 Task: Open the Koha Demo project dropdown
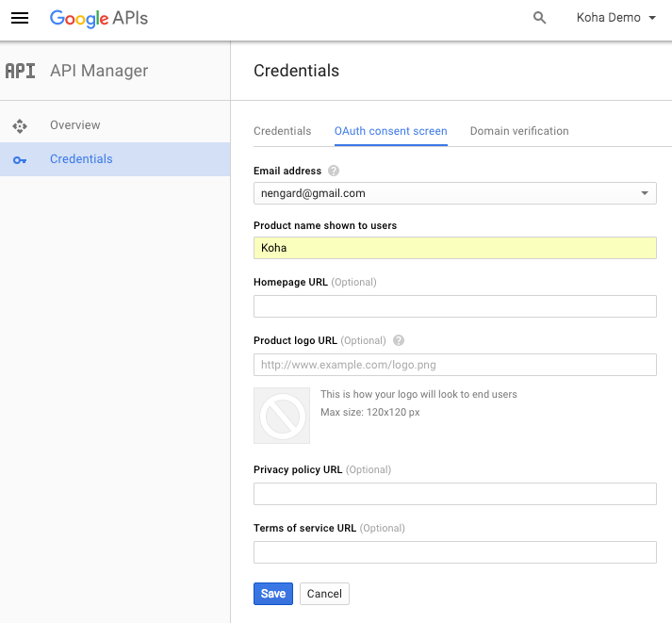(615, 18)
